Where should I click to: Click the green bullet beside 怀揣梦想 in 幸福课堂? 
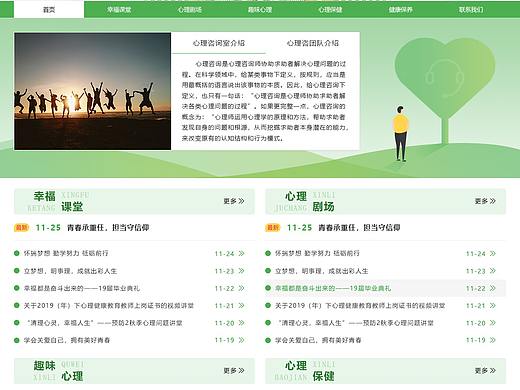pos(17,253)
